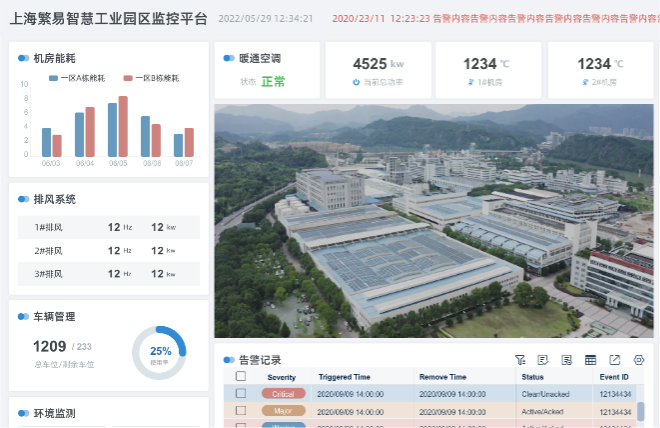Sort by Status column header

coord(532,377)
